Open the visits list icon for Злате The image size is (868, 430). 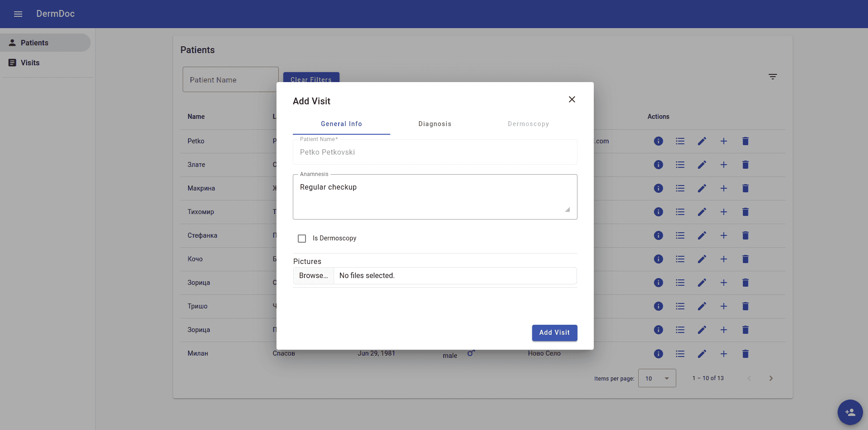pyautogui.click(x=680, y=165)
